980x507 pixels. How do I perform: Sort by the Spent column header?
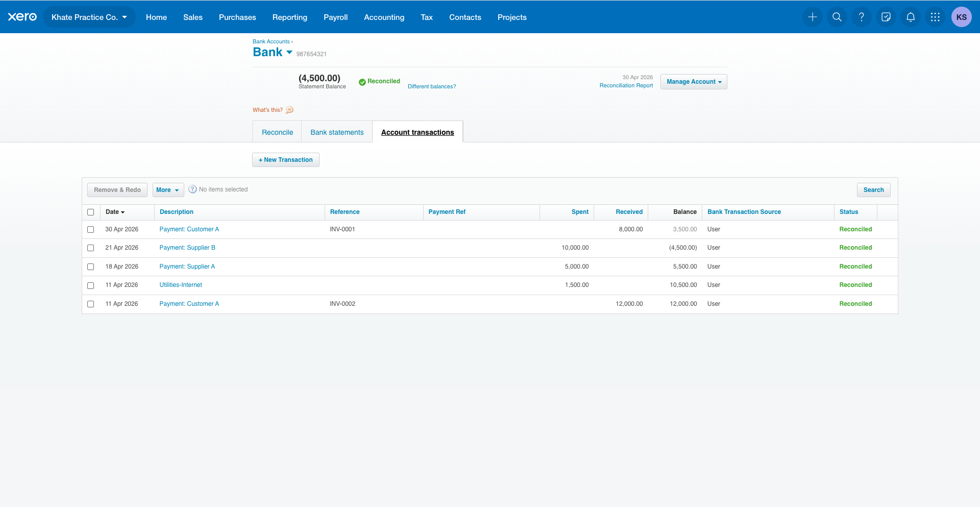(x=580, y=212)
